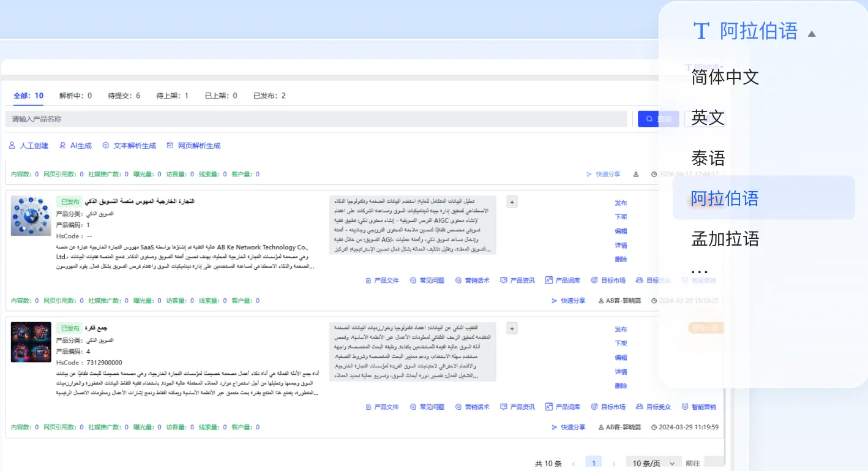Viewport: 868px width, 471px height.
Task: Click the previous page arrow
Action: click(x=574, y=464)
